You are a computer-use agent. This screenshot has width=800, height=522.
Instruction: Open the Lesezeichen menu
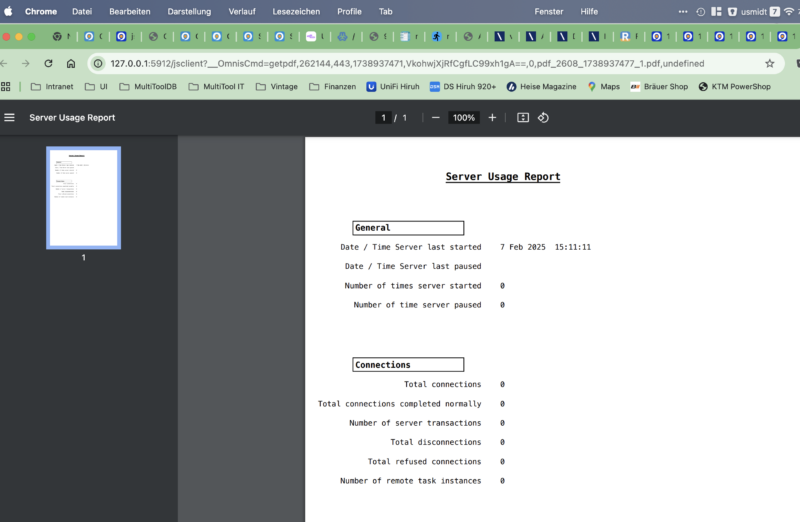[x=294, y=11]
